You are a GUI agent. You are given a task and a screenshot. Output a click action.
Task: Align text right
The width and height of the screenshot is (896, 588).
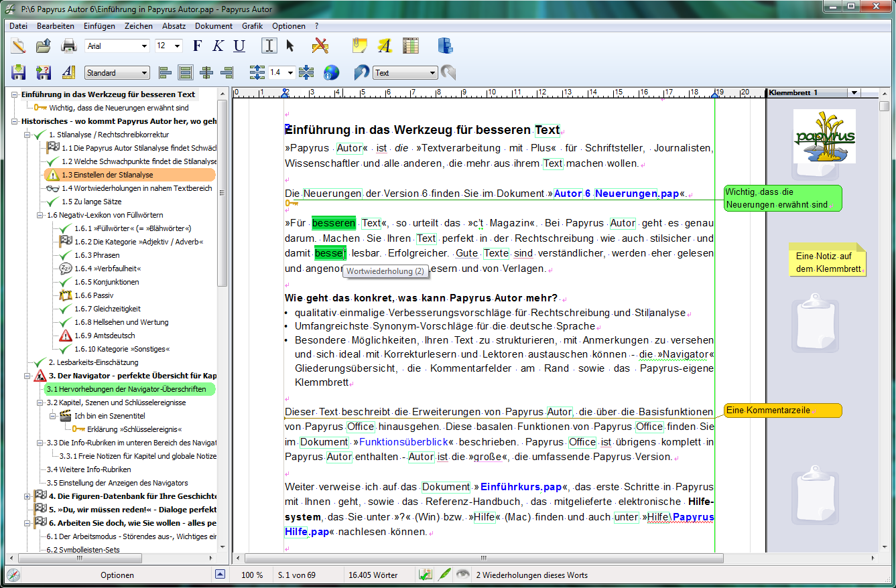point(227,72)
